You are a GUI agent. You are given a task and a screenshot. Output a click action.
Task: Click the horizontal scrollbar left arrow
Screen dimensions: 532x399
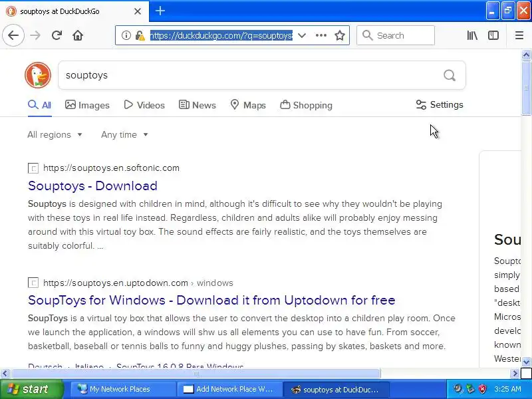pyautogui.click(x=5, y=373)
